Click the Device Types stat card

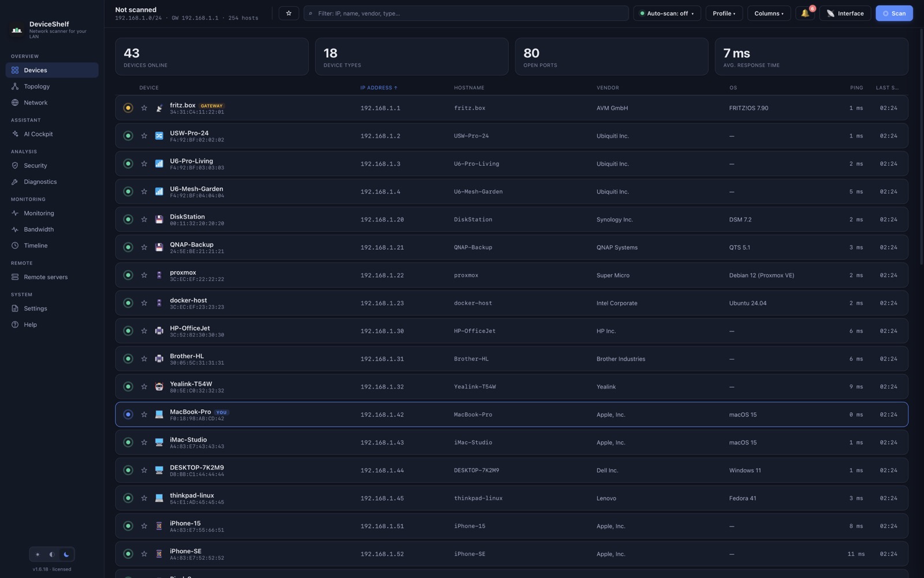[x=412, y=57]
